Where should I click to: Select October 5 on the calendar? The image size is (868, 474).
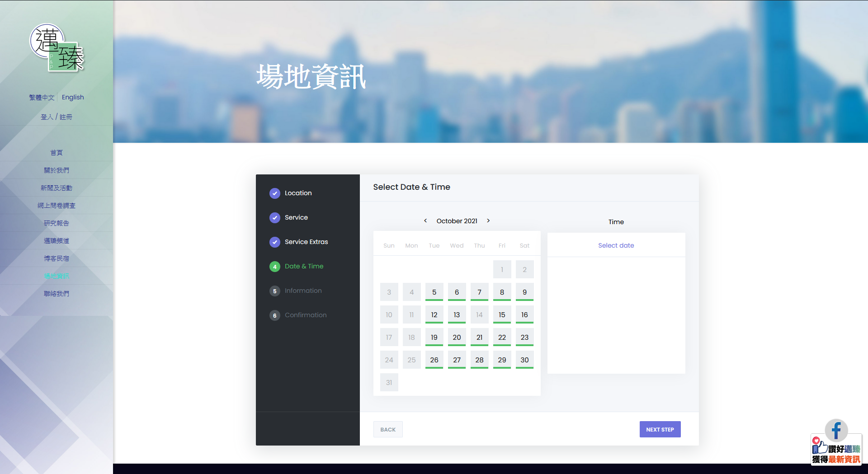(x=434, y=292)
